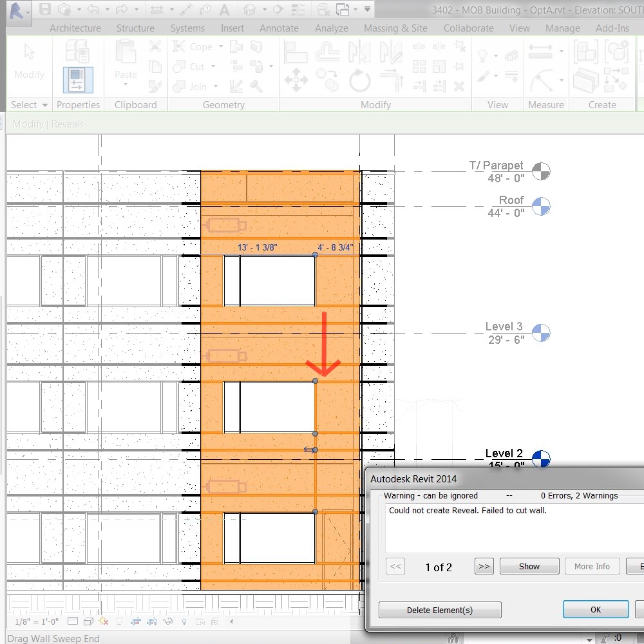Open the Architecture ribbon tab
The image size is (644, 644).
pos(75,28)
